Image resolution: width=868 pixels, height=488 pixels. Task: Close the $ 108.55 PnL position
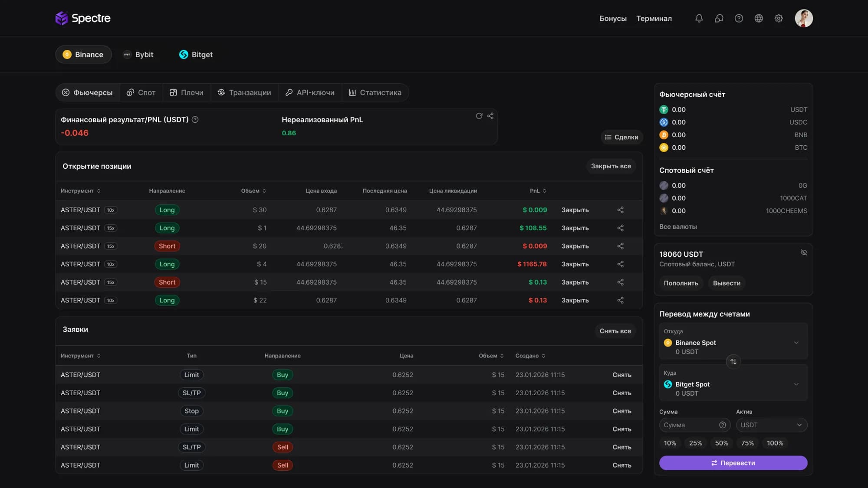575,228
